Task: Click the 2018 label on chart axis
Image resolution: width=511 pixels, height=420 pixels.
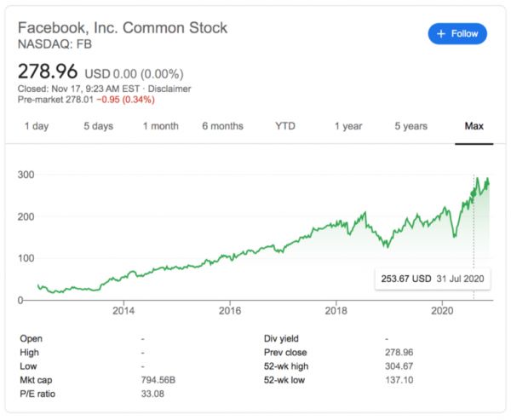Action: [x=336, y=312]
